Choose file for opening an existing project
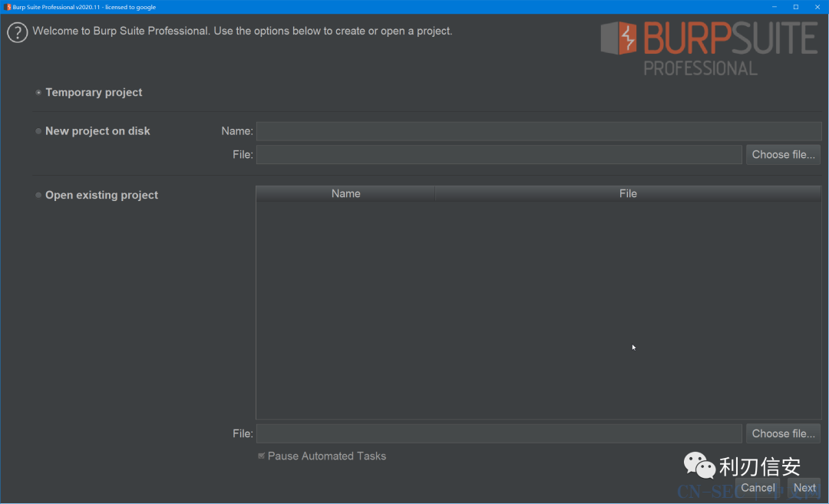Viewport: 829px width, 504px height. [x=783, y=433]
